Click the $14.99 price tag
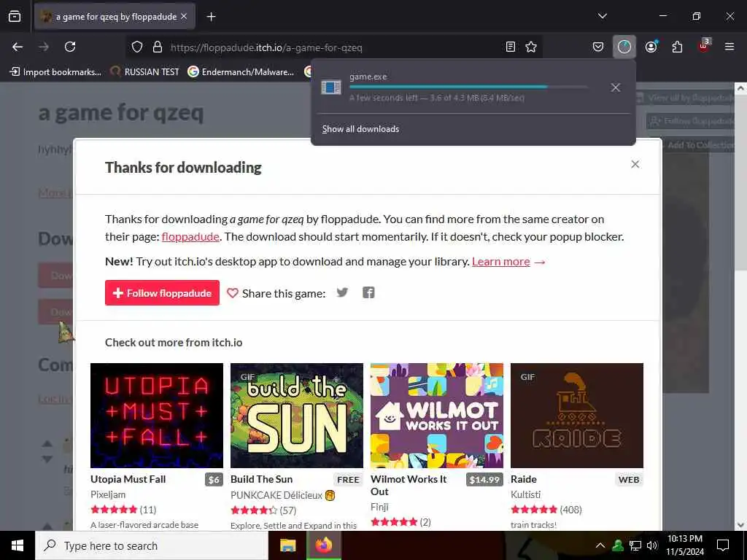 [484, 480]
